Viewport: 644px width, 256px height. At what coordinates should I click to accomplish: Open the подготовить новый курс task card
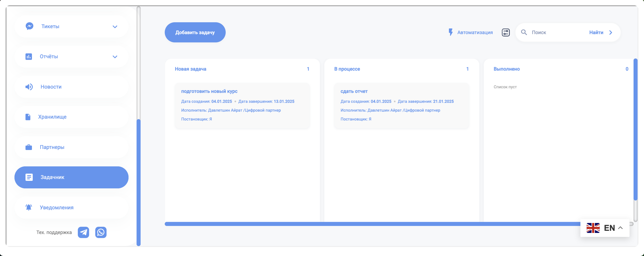point(242,105)
